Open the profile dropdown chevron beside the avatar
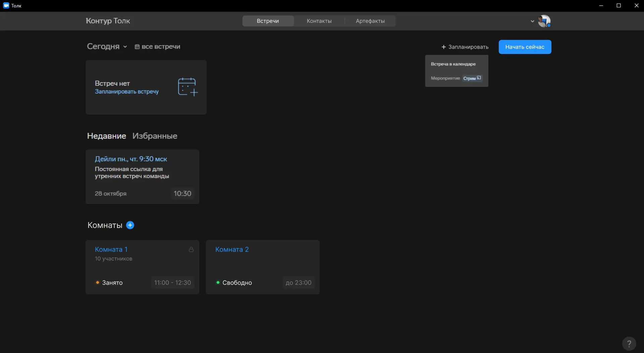The image size is (644, 353). (x=532, y=21)
